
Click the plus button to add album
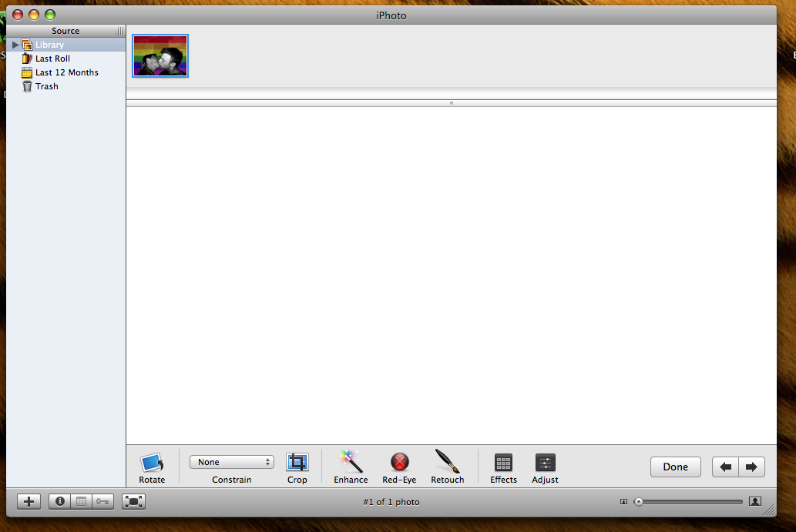[x=29, y=501]
